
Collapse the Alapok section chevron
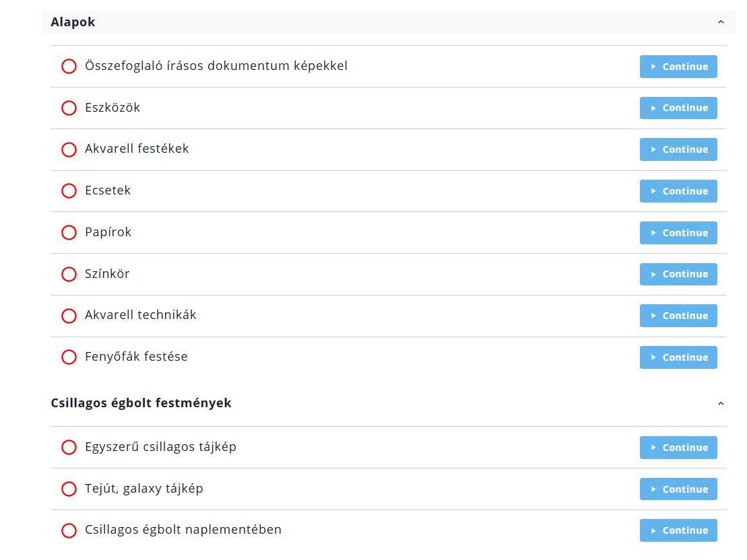721,22
